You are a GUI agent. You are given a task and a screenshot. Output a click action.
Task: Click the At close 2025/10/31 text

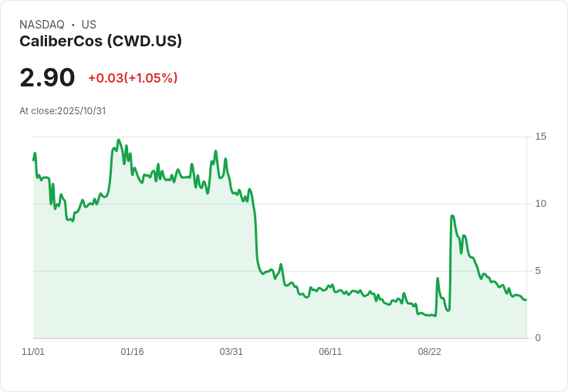(x=63, y=111)
